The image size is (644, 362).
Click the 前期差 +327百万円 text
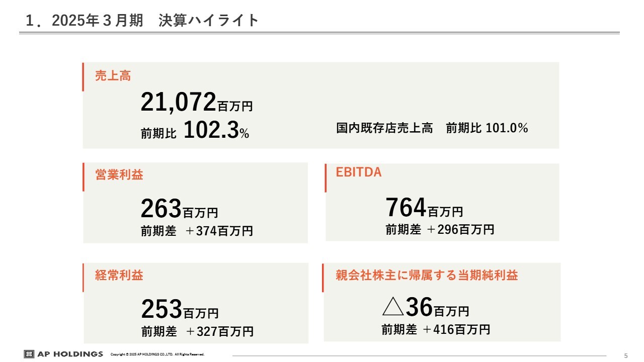tap(197, 332)
